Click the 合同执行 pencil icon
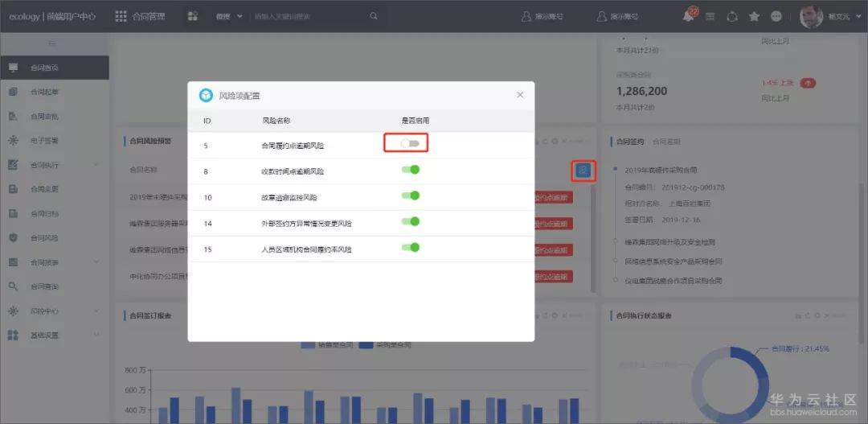Viewport: 868px width, 424px height. click(14, 165)
